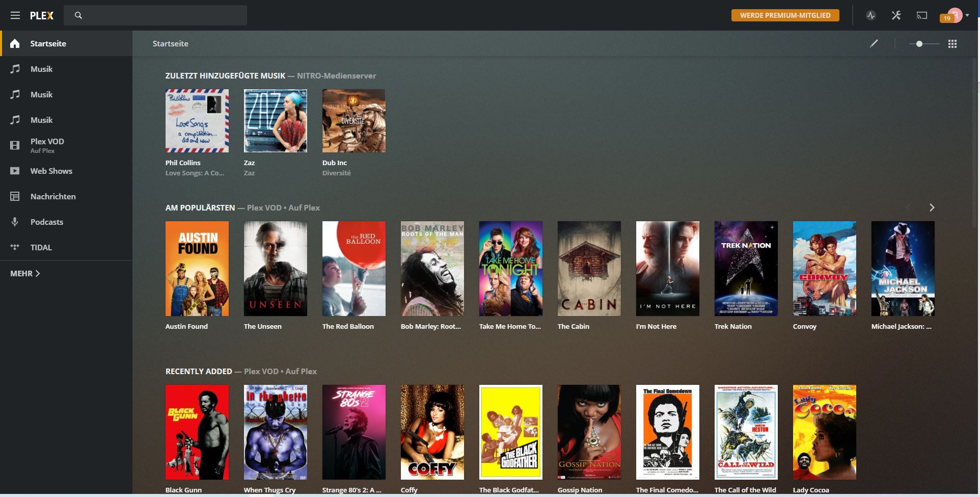
Task: Open the activity pulse icon
Action: coord(871,15)
